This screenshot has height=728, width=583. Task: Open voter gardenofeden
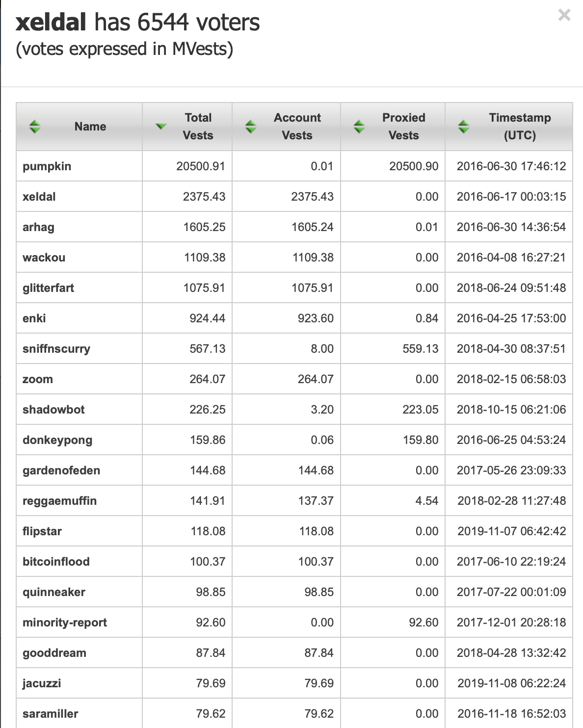[x=61, y=470]
